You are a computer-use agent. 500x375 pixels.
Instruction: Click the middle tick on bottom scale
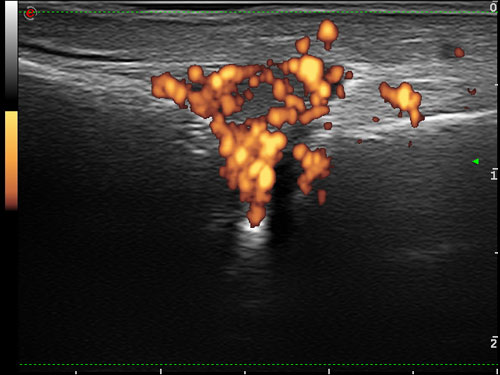point(245,372)
